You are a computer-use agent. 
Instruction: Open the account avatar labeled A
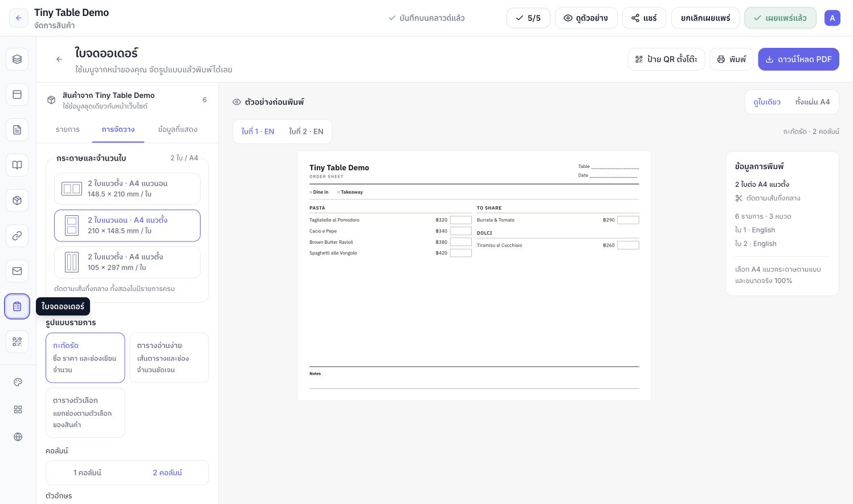click(x=832, y=18)
